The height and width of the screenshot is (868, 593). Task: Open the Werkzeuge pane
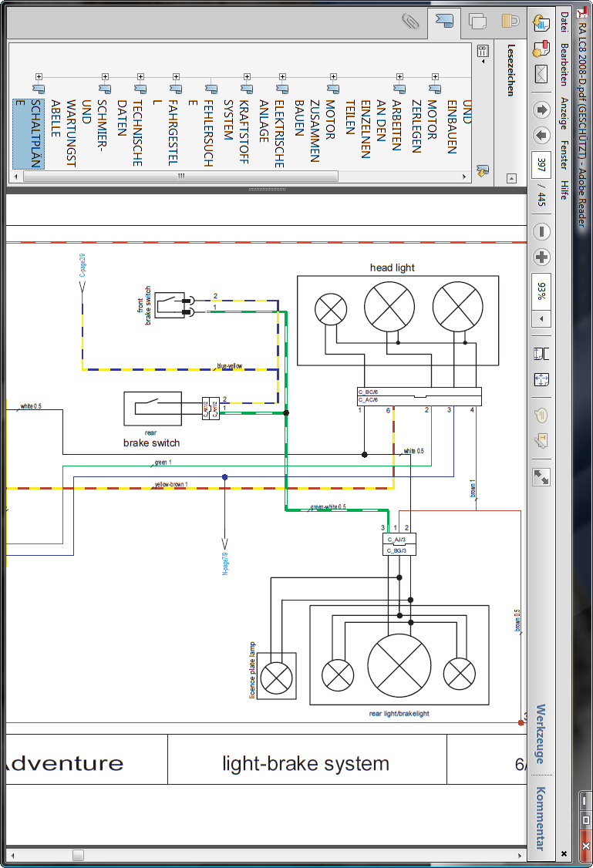(x=541, y=734)
